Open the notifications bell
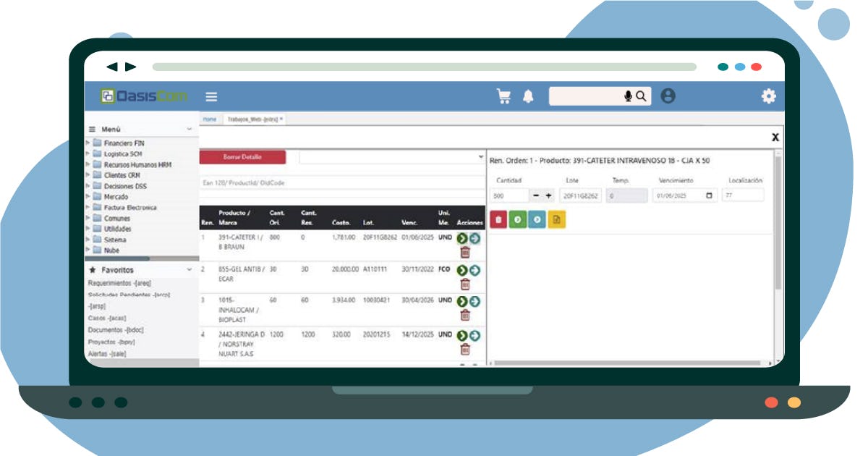Screen dimensions: 868x456 tap(528, 96)
